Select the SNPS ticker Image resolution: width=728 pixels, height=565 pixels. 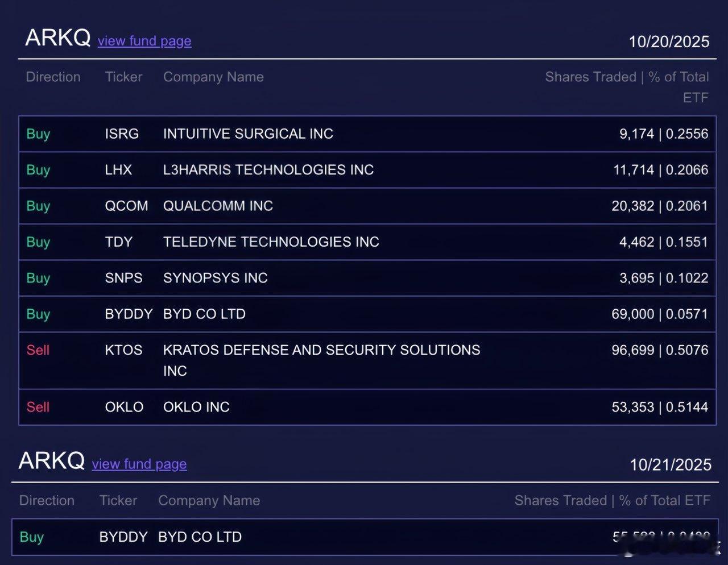click(123, 278)
